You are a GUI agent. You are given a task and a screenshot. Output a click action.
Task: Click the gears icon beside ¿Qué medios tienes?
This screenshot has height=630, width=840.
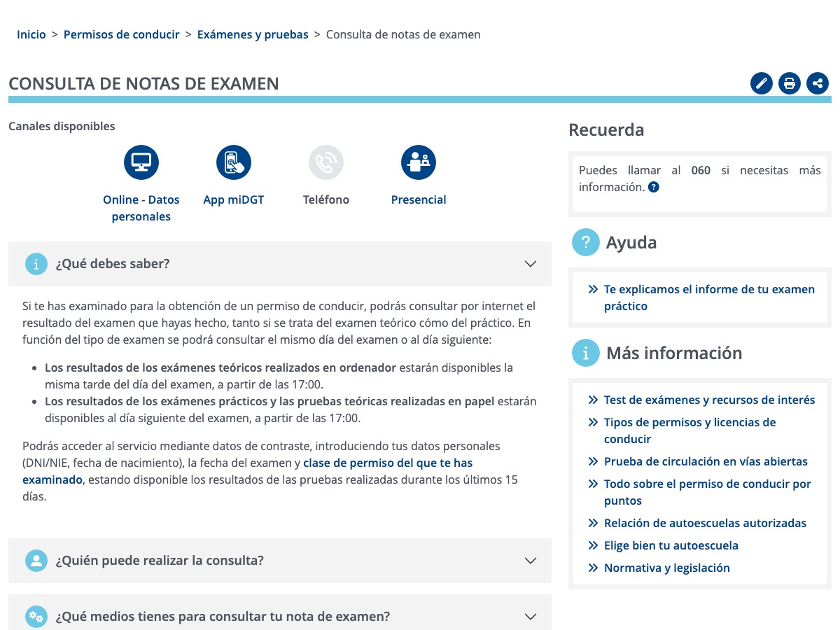(x=36, y=617)
